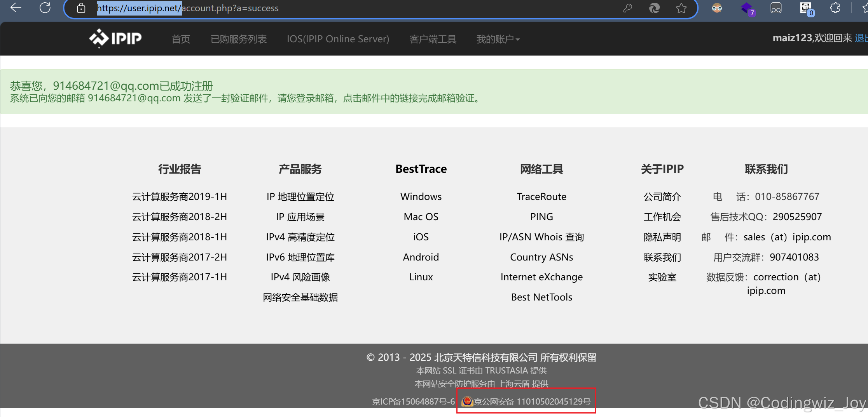Click the purple layered extension icon
This screenshot has height=417, width=868.
tap(747, 8)
